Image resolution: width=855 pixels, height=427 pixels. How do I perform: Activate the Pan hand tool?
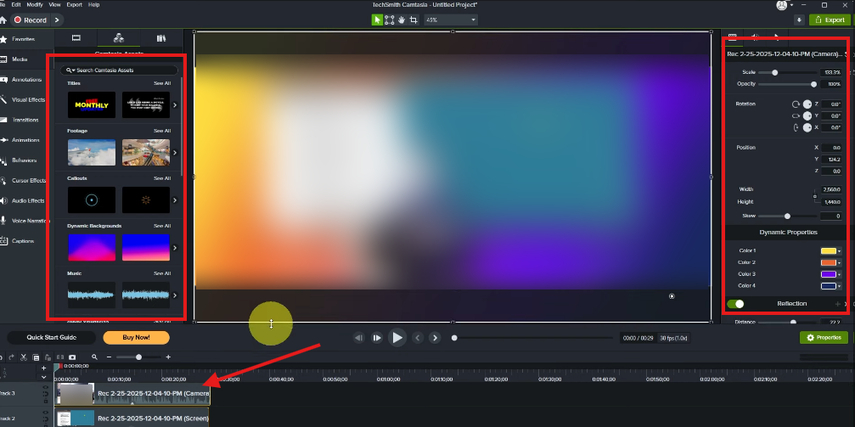(401, 20)
